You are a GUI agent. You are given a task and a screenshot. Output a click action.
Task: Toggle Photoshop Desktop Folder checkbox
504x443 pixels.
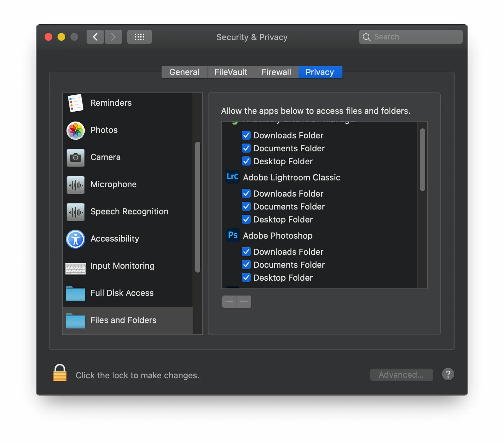pyautogui.click(x=246, y=277)
